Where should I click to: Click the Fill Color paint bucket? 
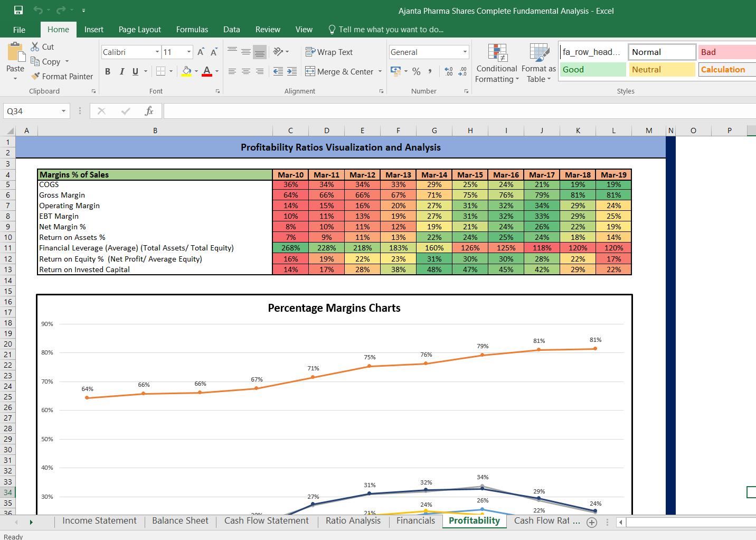187,71
